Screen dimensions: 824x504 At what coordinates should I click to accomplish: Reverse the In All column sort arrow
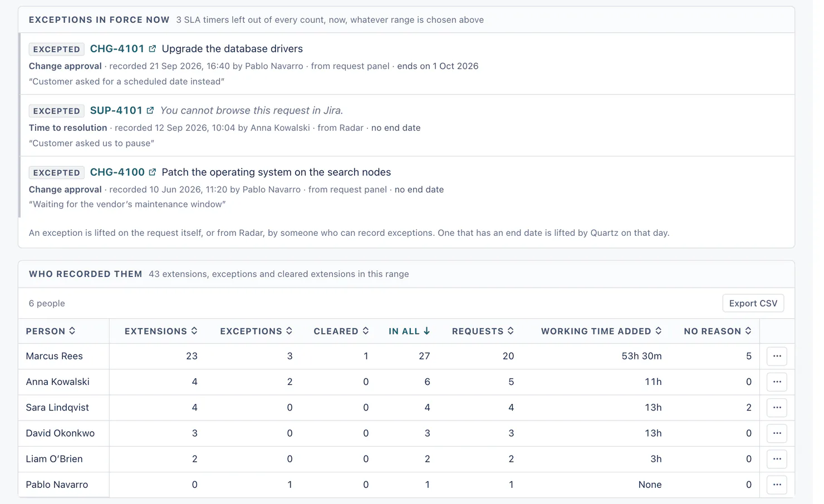[426, 331]
